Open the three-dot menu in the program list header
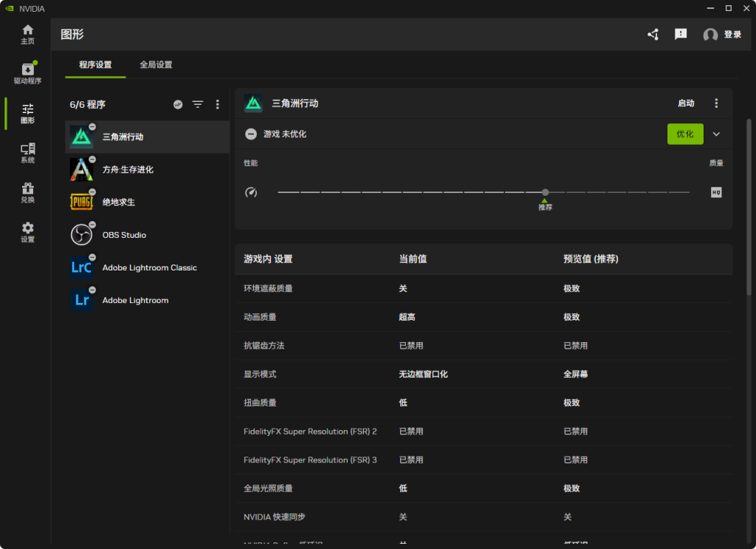The height and width of the screenshot is (549, 756). tap(217, 104)
